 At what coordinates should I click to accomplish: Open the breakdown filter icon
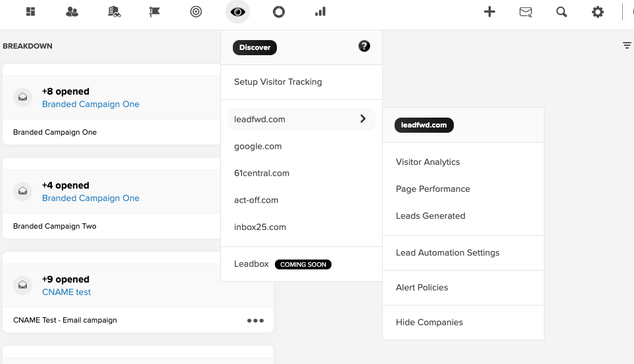[627, 45]
